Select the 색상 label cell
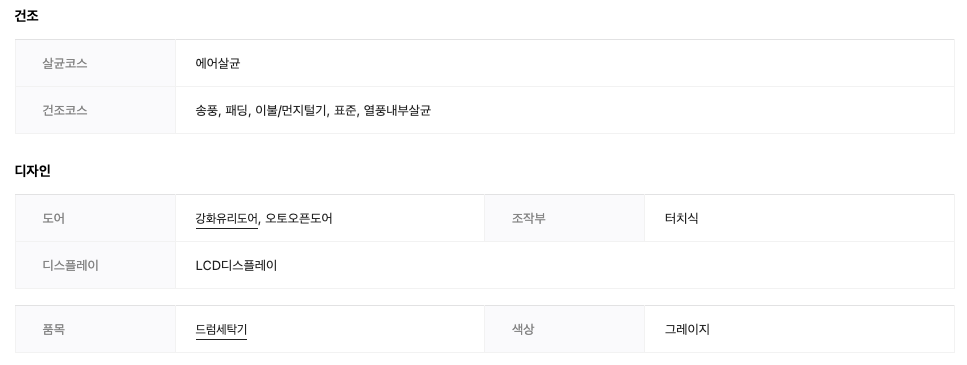967x365 pixels. point(523,329)
